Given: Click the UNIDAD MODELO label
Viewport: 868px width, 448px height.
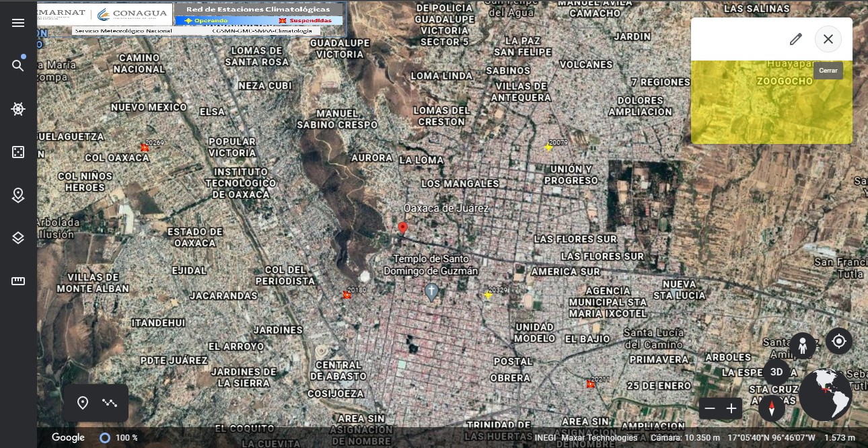Looking at the screenshot, I should [535, 332].
